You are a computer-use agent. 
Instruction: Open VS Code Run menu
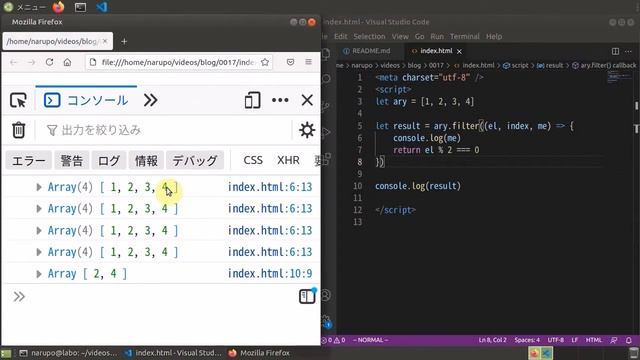tap(437, 36)
